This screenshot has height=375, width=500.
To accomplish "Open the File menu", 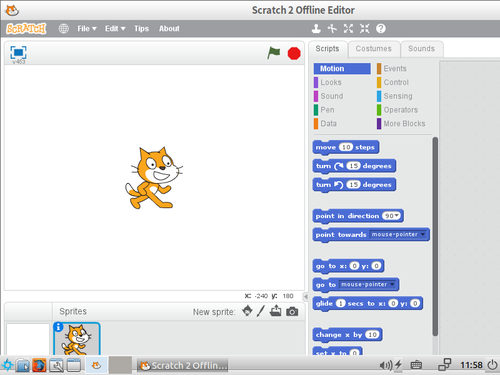I will [x=87, y=29].
